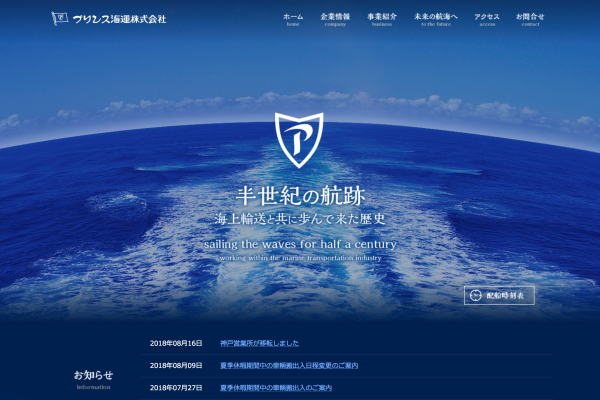Image resolution: width=600 pixels, height=400 pixels.
Task: Open the アクセス access menu item
Action: 487,20
